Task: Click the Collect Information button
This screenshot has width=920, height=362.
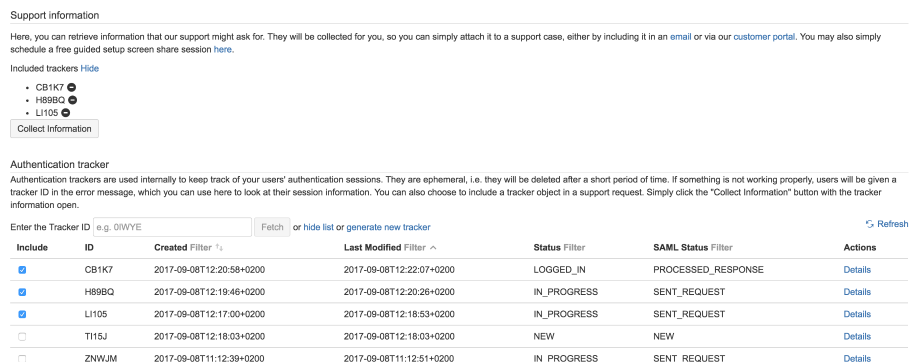Action: (x=55, y=129)
